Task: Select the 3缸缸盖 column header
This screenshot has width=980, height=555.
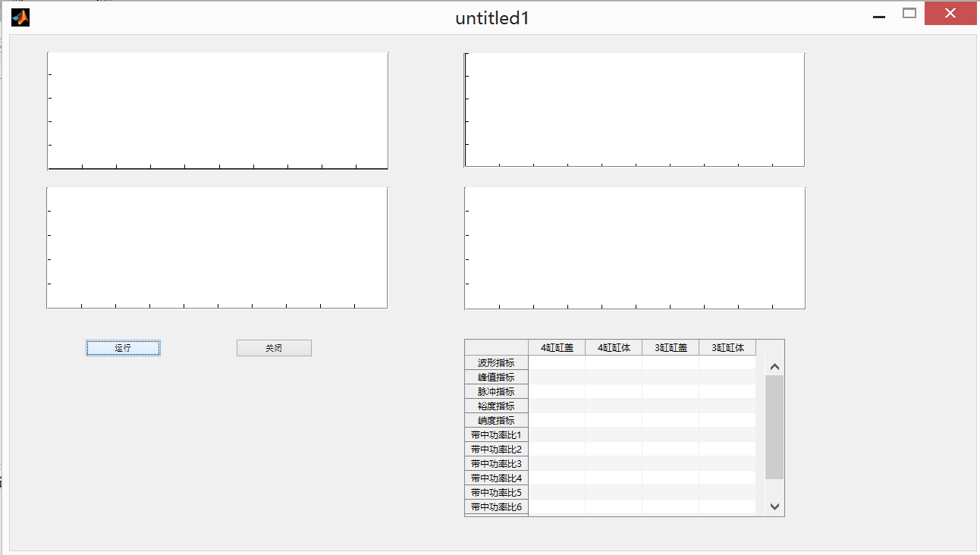Action: coord(671,348)
